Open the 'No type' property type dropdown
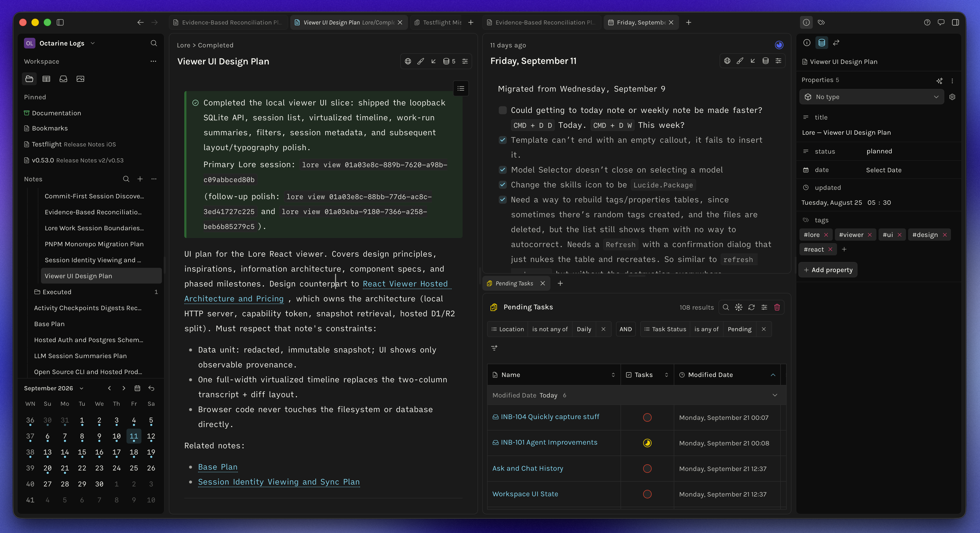Viewport: 980px width, 533px height. pos(871,97)
